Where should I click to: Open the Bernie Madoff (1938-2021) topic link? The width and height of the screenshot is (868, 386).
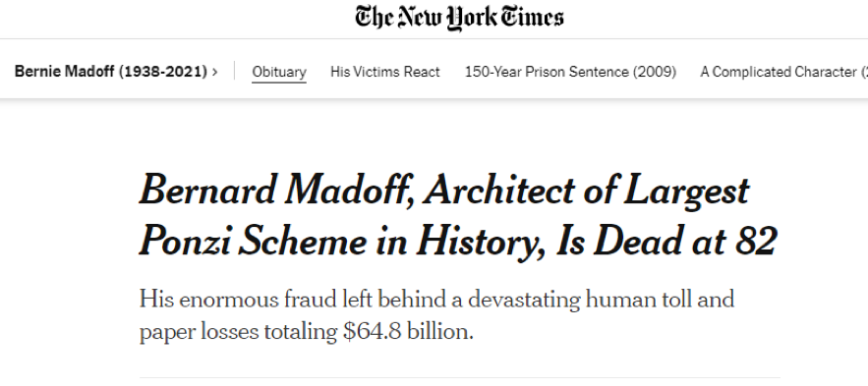point(111,72)
